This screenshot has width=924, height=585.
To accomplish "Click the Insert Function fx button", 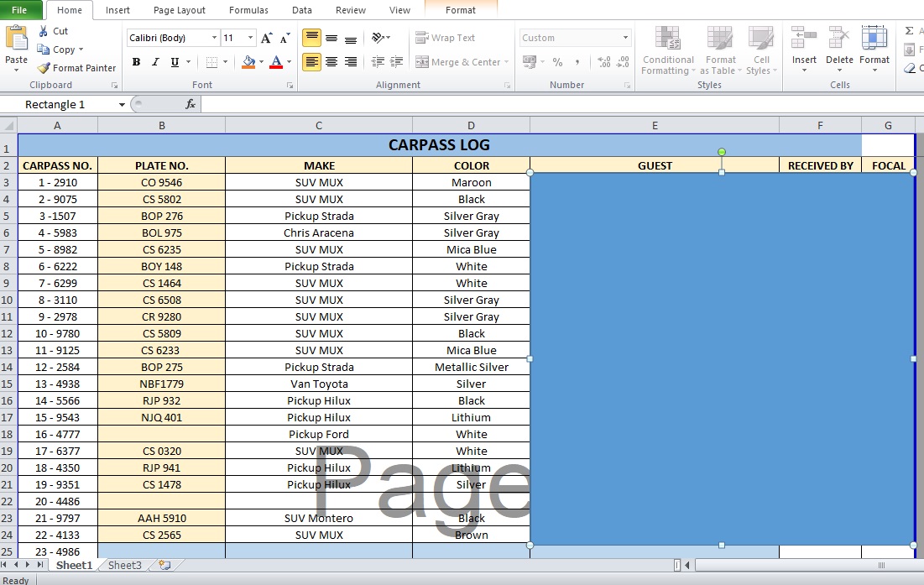I will tap(190, 104).
